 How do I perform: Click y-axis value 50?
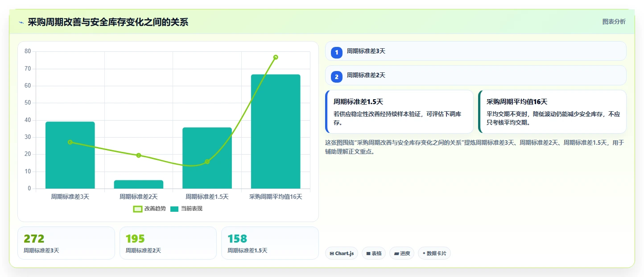(28, 103)
